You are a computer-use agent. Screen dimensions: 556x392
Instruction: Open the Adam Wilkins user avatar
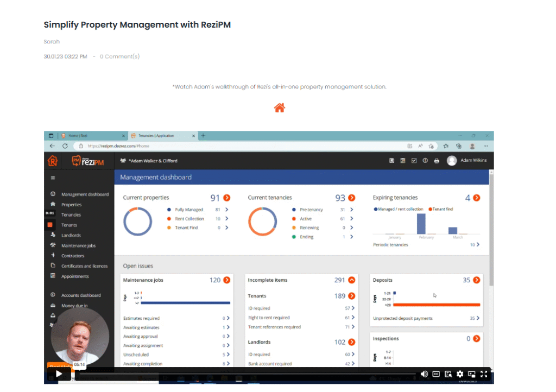[x=451, y=161]
